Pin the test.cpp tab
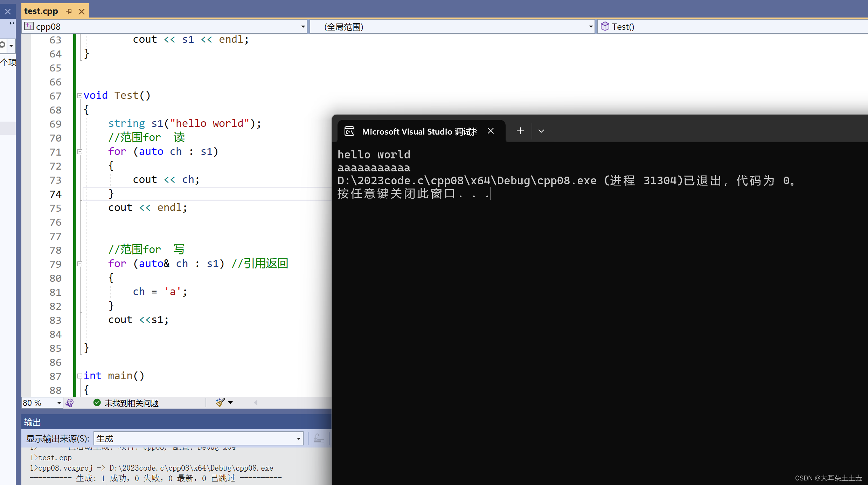 pyautogui.click(x=69, y=11)
